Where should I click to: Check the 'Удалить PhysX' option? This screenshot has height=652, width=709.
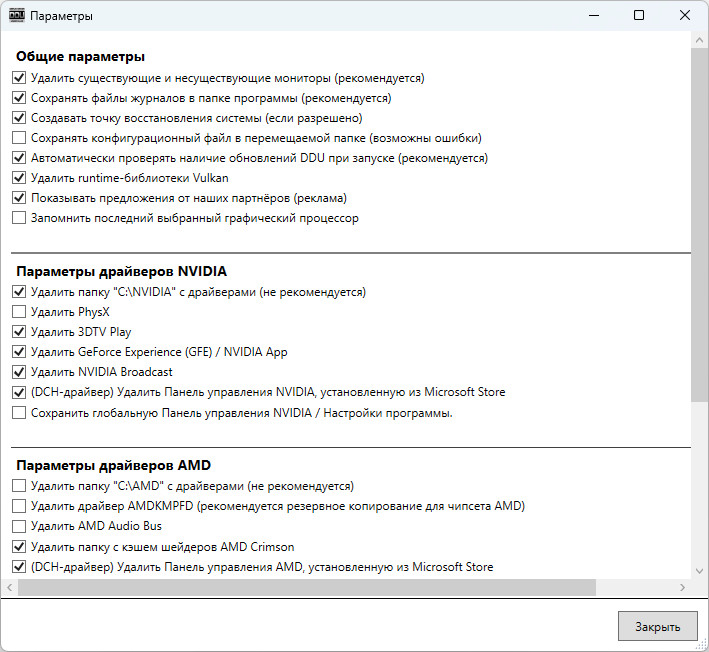tap(19, 312)
